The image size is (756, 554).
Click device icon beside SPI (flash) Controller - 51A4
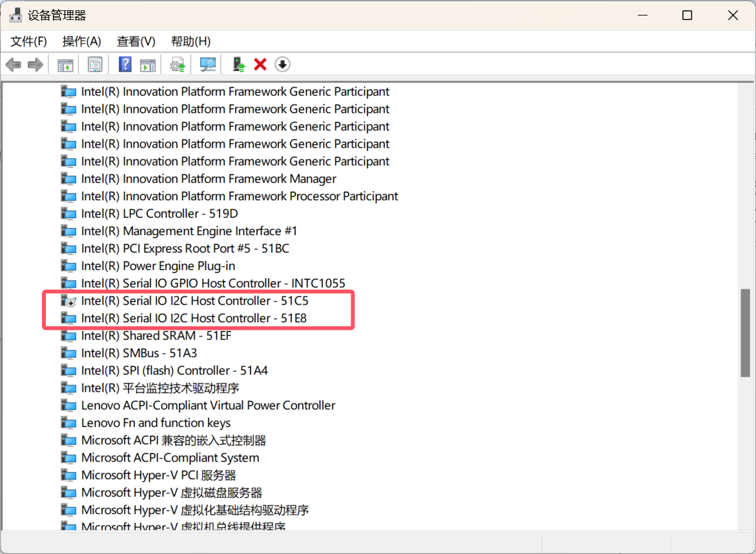[68, 371]
